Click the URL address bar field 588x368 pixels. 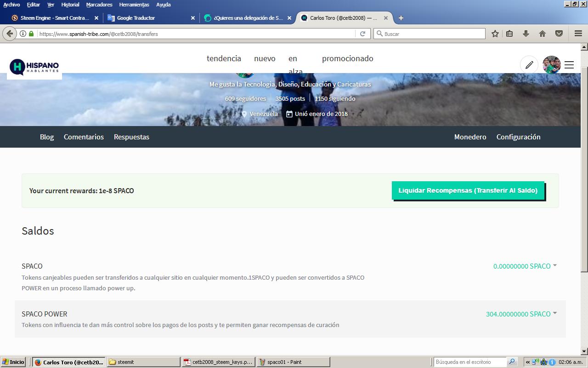click(x=196, y=34)
